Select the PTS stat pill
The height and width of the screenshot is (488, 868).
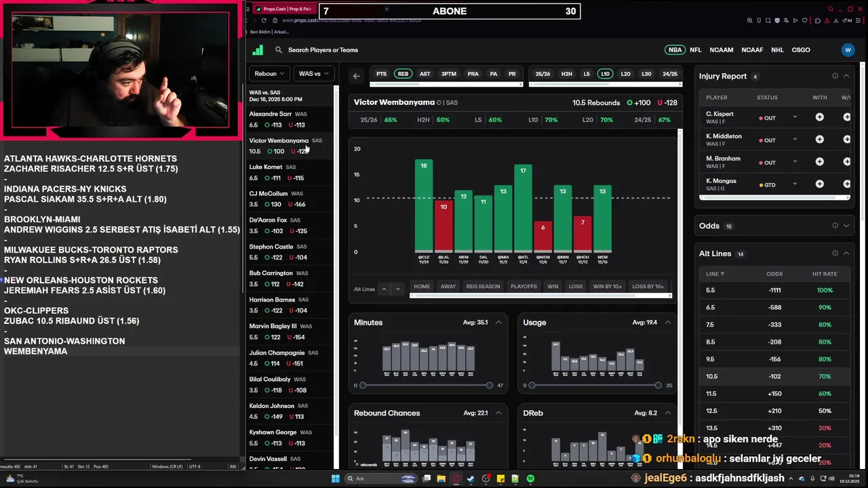point(382,74)
